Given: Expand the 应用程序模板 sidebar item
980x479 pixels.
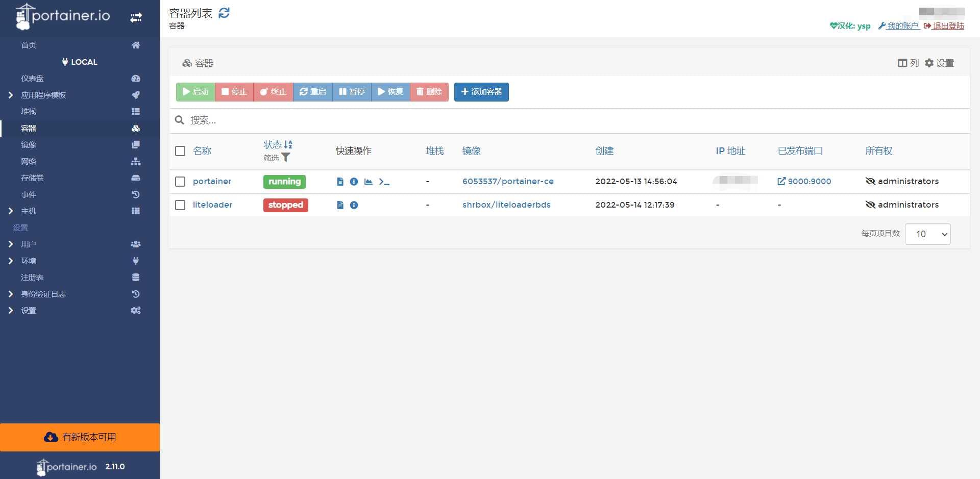Looking at the screenshot, I should click(x=43, y=95).
